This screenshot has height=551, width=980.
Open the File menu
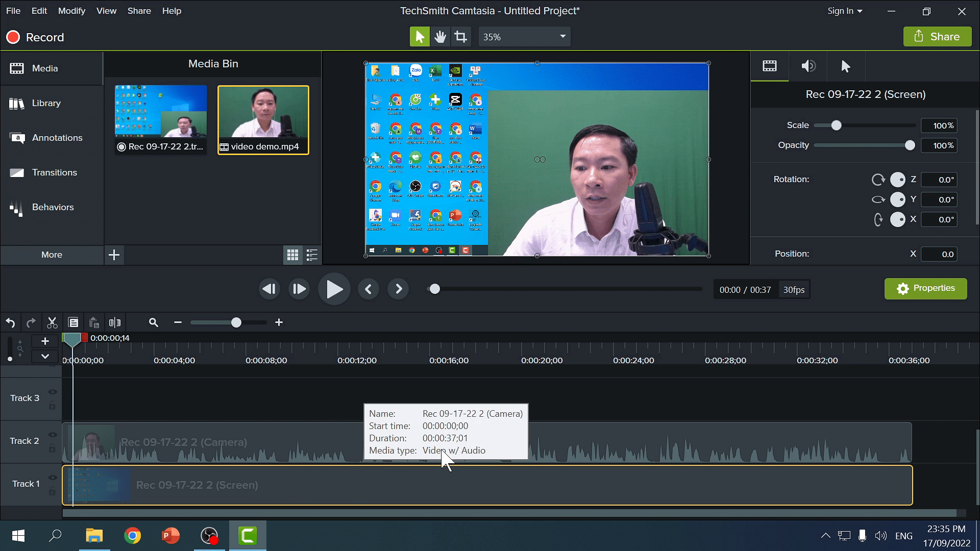point(13,11)
